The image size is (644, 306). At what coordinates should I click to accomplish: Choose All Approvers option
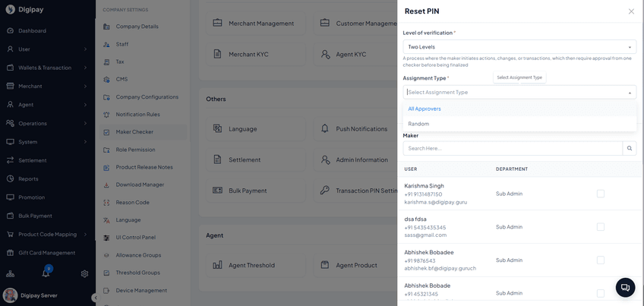[519, 109]
